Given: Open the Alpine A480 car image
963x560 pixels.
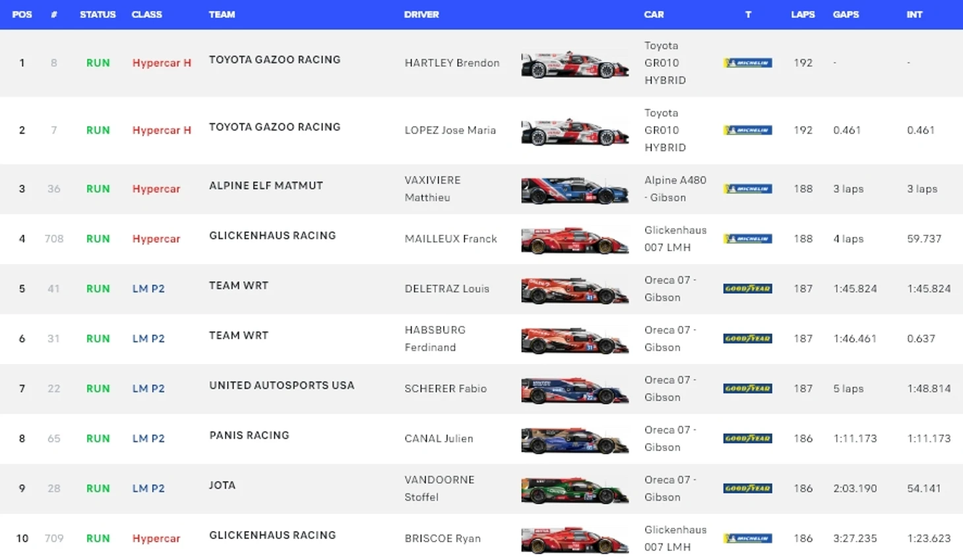Looking at the screenshot, I should (x=575, y=190).
